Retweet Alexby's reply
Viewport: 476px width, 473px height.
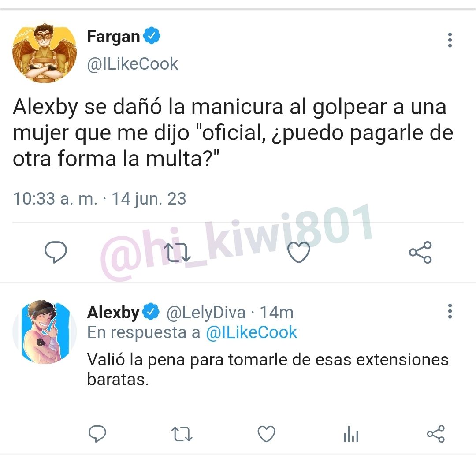point(182,434)
